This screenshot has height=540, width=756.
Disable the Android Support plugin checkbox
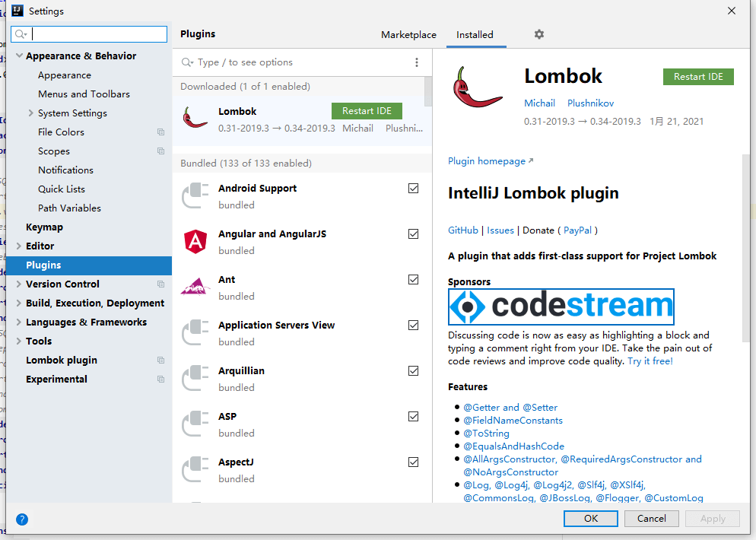(x=413, y=188)
